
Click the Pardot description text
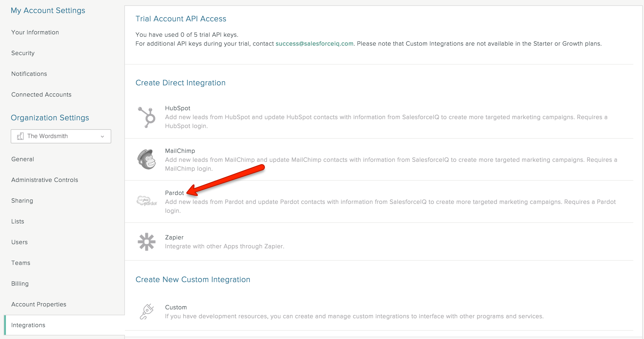coord(390,206)
